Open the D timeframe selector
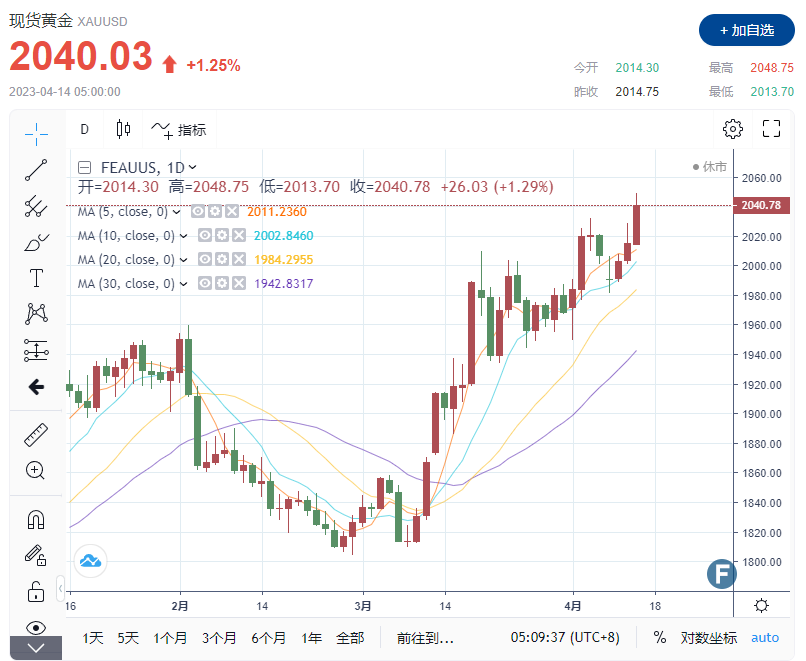 (84, 129)
